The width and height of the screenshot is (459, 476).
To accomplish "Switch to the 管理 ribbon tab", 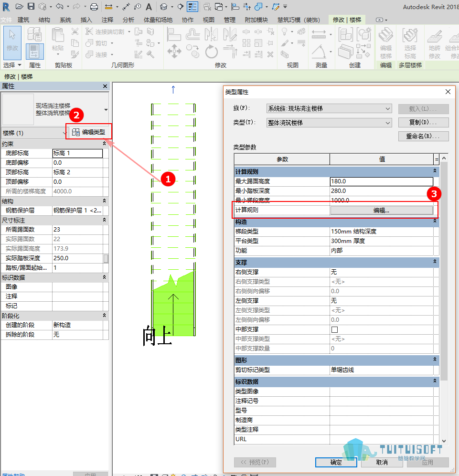I will 230,20.
